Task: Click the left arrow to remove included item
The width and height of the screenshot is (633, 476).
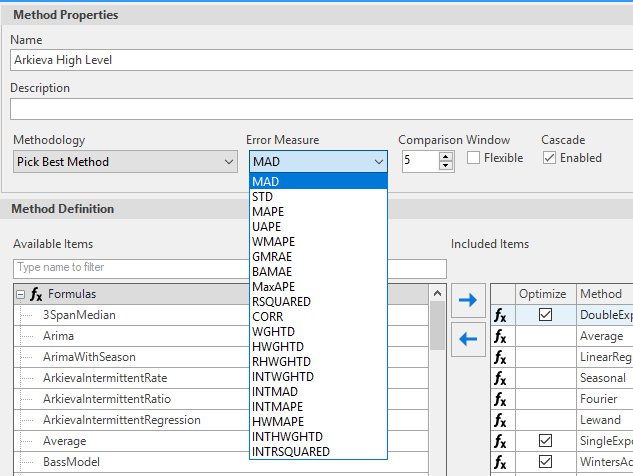Action: pyautogui.click(x=468, y=339)
